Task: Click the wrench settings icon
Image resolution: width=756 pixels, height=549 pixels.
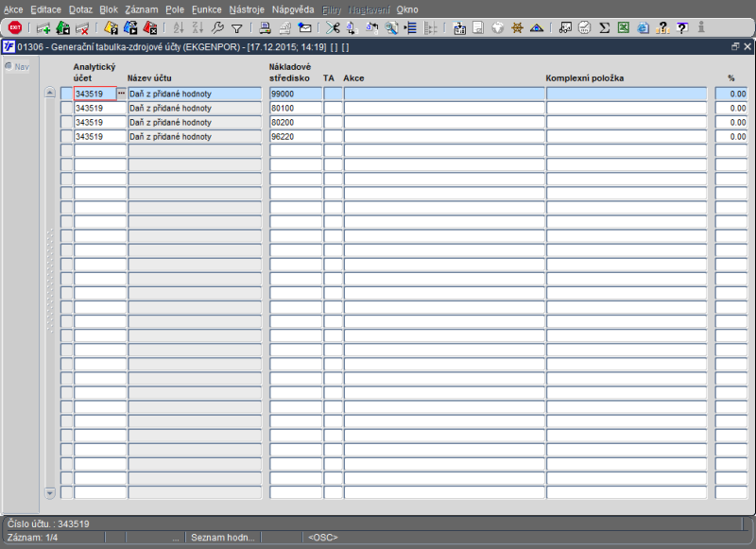Action: pos(217,28)
